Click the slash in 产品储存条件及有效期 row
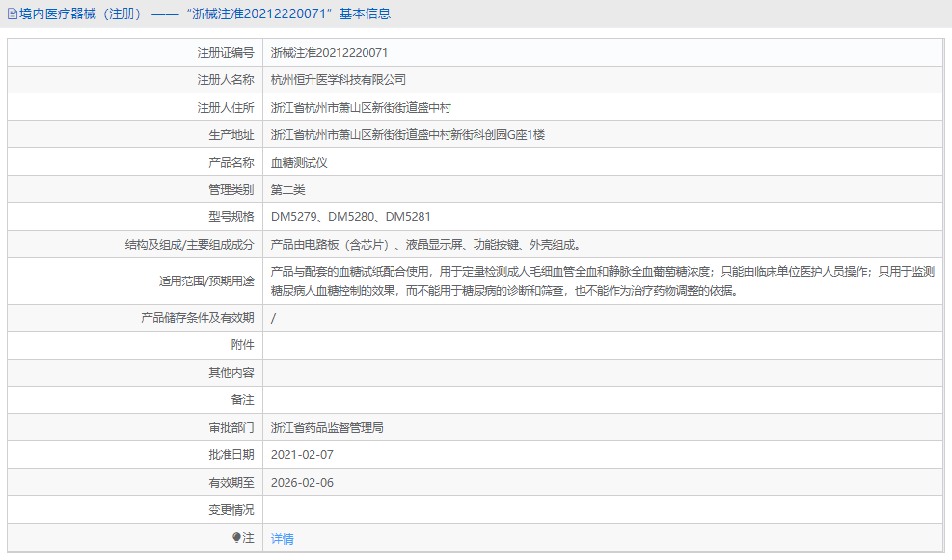 click(x=274, y=317)
